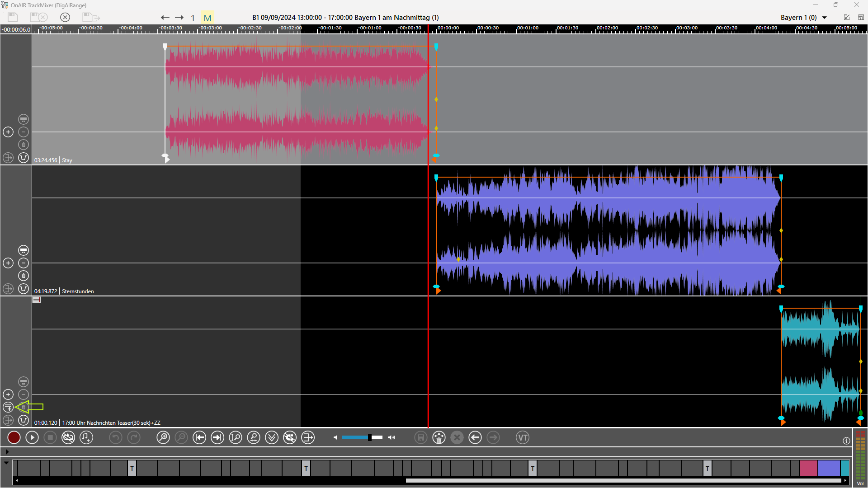This screenshot has width=868, height=488.
Task: Click the play button in transport bar
Action: pyautogui.click(x=32, y=437)
